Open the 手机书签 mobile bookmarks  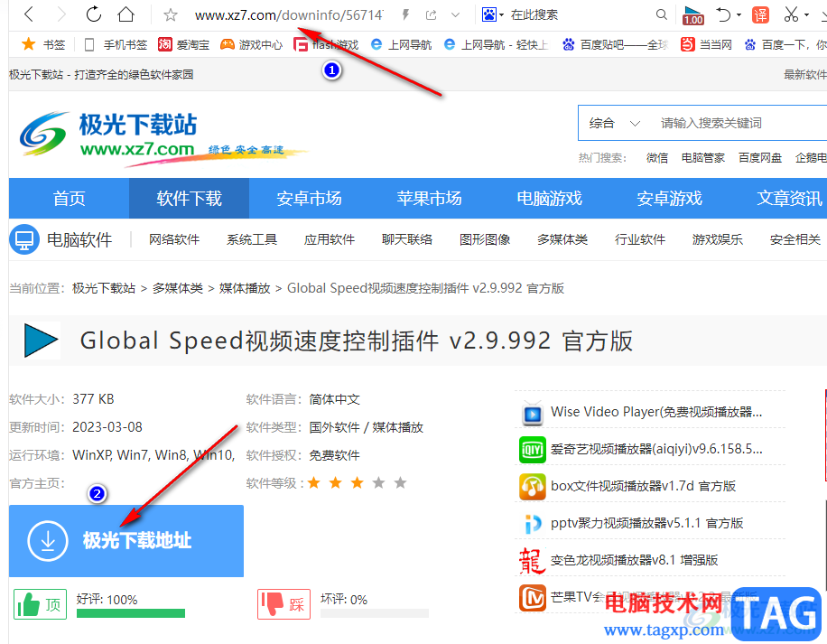click(116, 45)
